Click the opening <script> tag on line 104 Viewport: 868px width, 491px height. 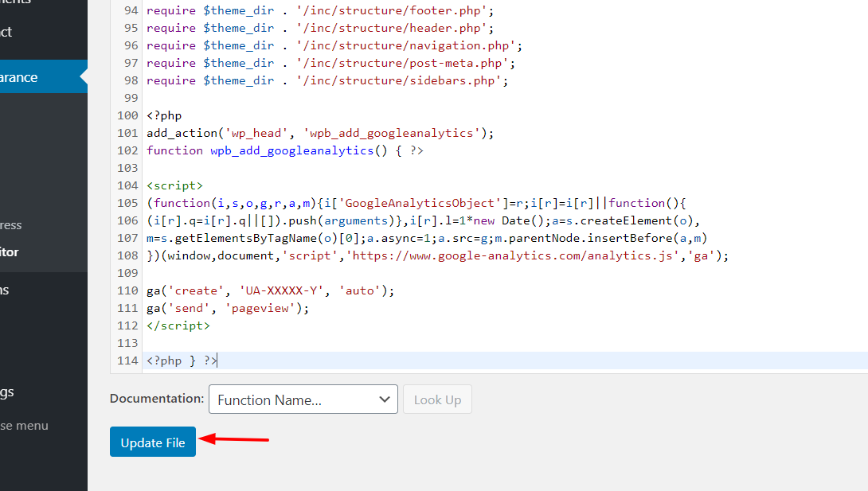175,185
